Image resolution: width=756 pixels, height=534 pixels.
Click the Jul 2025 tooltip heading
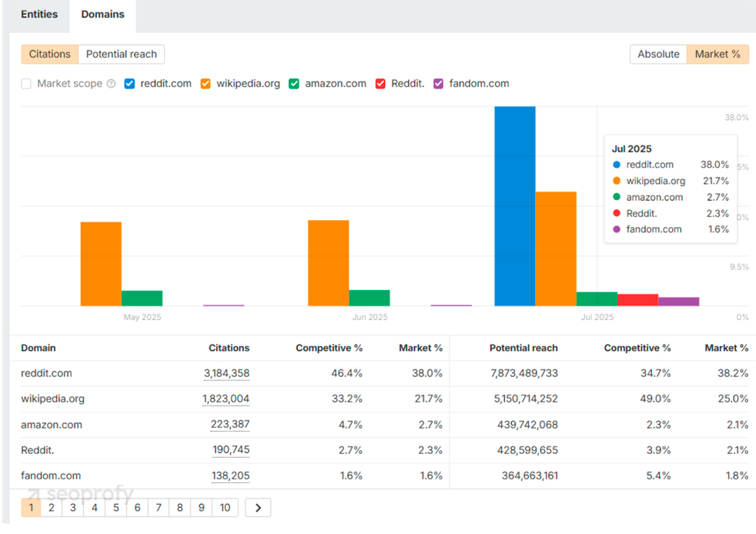click(631, 149)
